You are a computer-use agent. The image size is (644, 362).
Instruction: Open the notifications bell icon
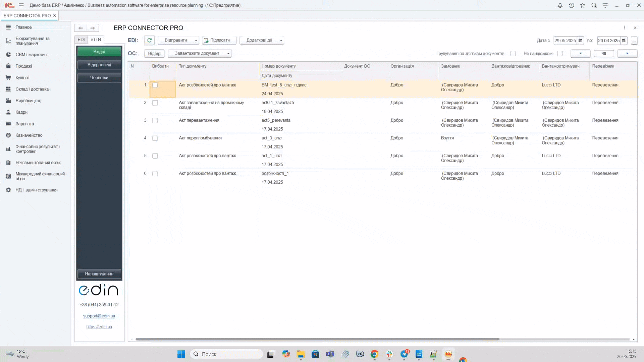point(560,5)
